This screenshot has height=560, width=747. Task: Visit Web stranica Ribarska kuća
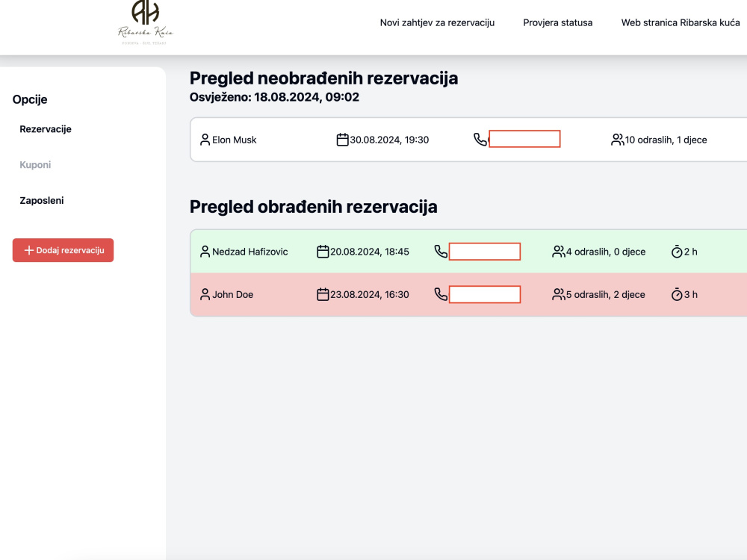click(681, 22)
